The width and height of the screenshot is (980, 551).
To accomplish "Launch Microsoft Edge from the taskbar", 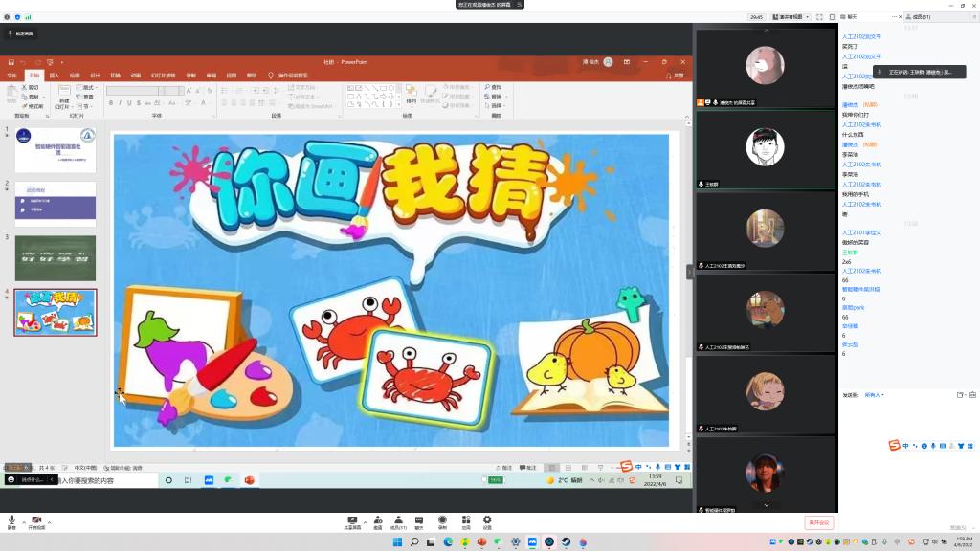I will coord(448,542).
